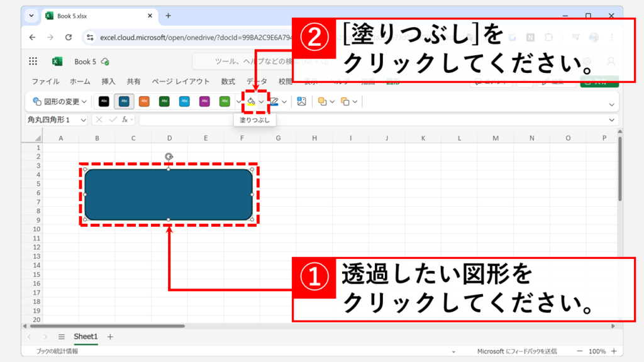Switch to the 数式 tab

point(228,81)
